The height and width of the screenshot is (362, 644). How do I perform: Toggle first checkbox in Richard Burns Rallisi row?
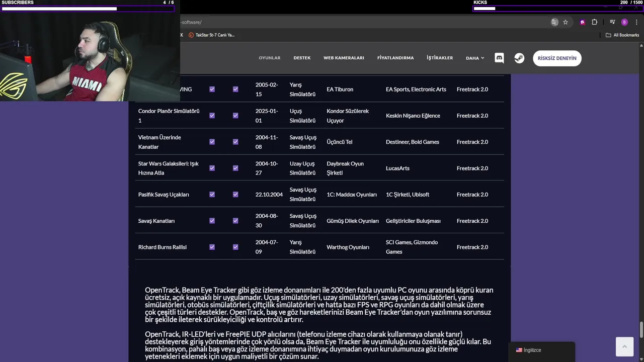(212, 247)
